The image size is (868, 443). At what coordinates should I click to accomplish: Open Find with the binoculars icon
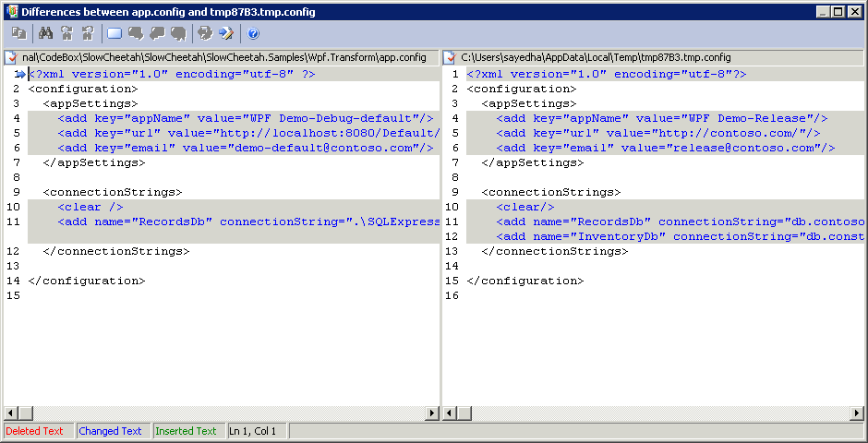tap(45, 34)
